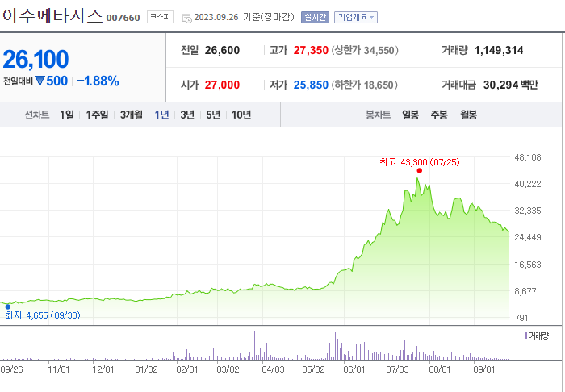This screenshot has height=392, width=565.
Task: Click the 전일 price 26,600
Action: 222,50
